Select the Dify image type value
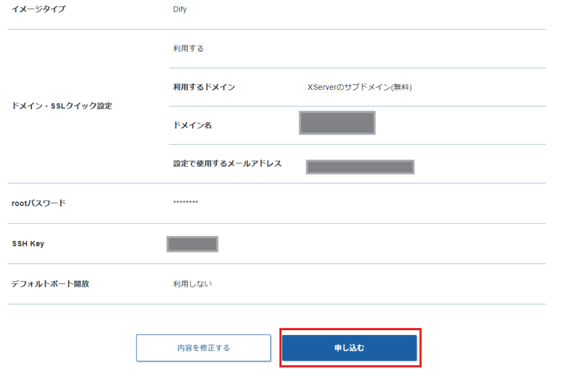The height and width of the screenshot is (392, 561). pos(180,9)
